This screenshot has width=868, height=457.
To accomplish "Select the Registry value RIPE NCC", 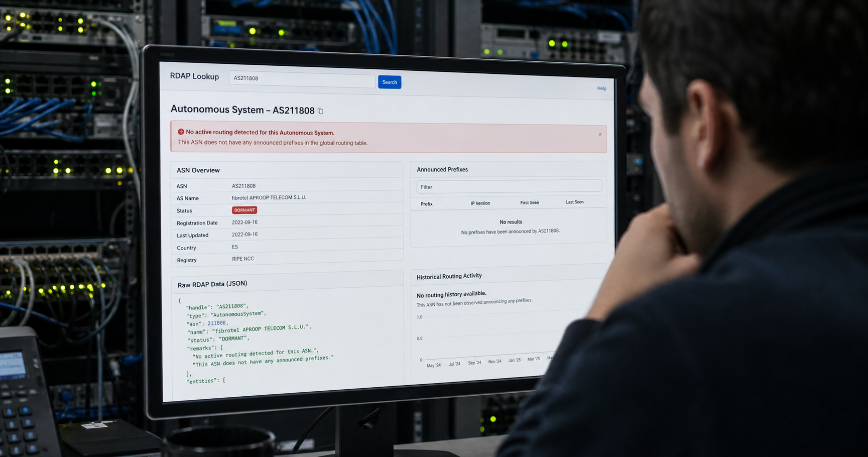I will pos(243,259).
